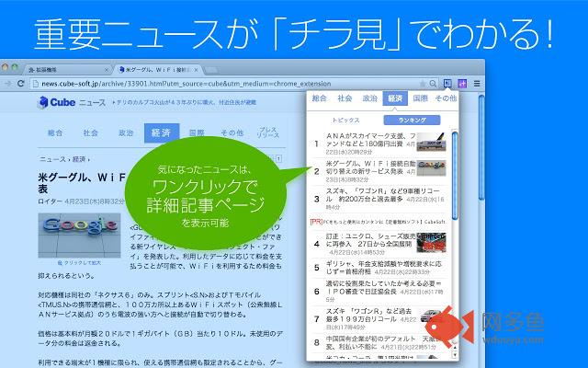588x368 pixels.
Task: Switch to 経済 tab in extension popup
Action: pyautogui.click(x=395, y=98)
